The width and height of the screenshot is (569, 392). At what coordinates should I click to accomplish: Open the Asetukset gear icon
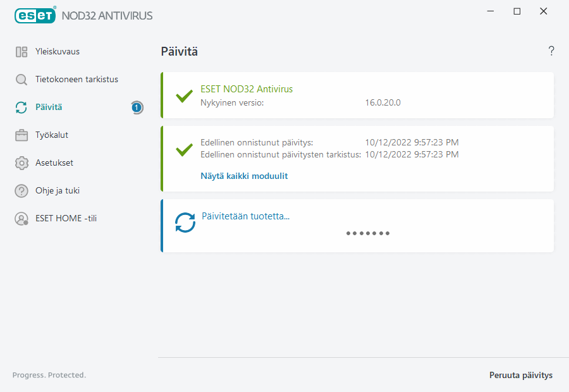click(x=21, y=163)
